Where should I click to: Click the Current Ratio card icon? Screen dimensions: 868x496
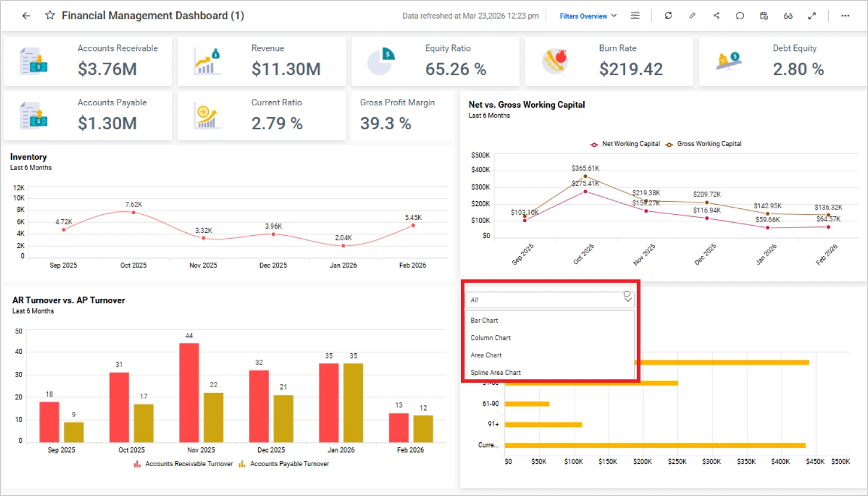(x=207, y=116)
